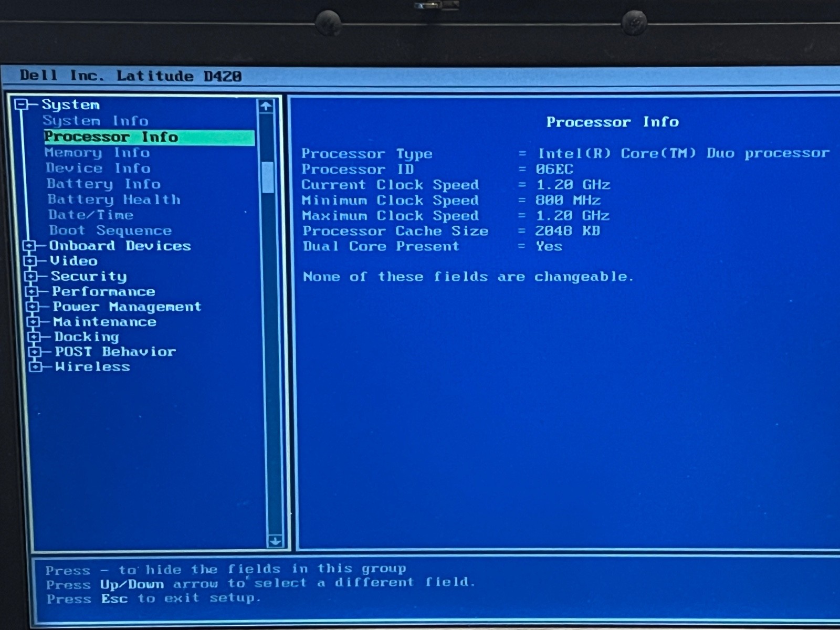Click the scroll down arrow
This screenshot has height=630, width=840.
[275, 541]
